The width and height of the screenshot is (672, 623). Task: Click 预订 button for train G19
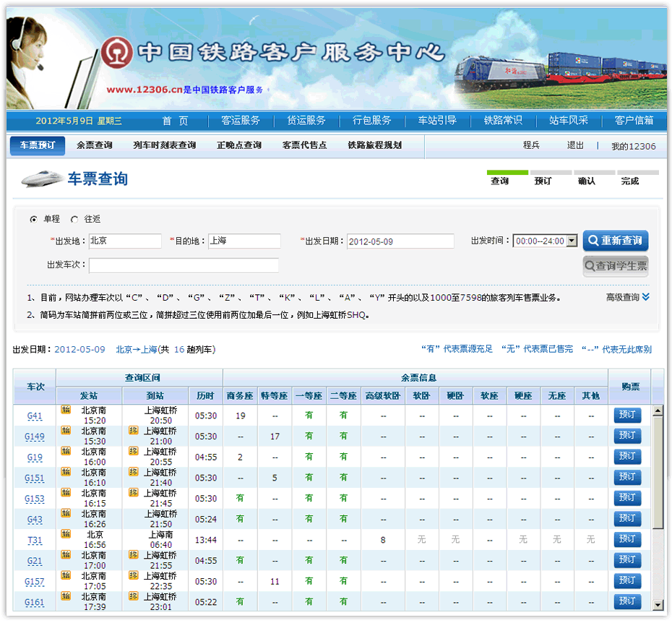(x=627, y=456)
